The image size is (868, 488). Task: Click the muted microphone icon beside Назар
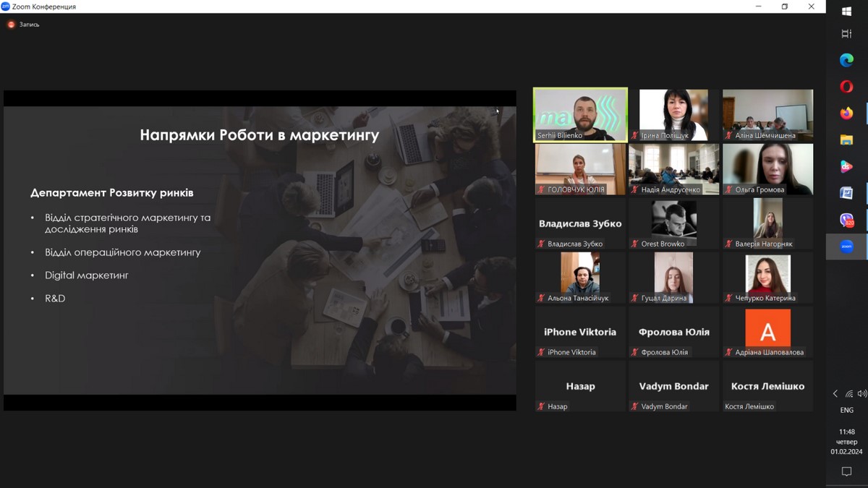pos(540,407)
